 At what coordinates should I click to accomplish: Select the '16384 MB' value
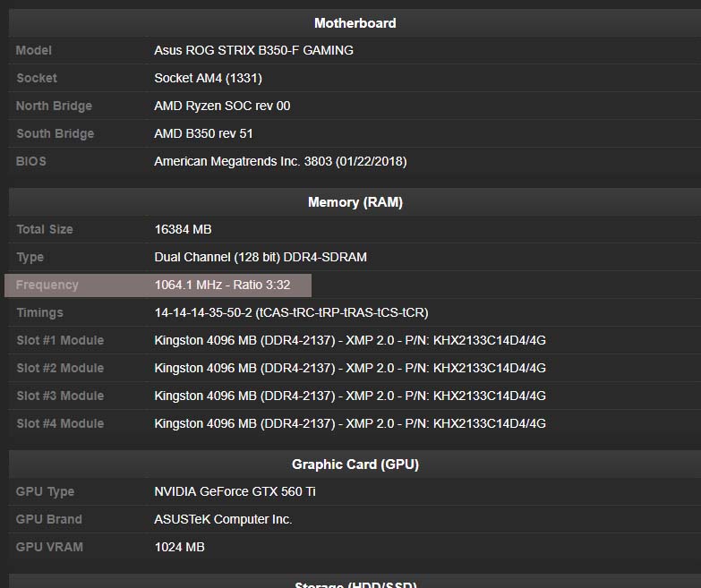pos(183,229)
